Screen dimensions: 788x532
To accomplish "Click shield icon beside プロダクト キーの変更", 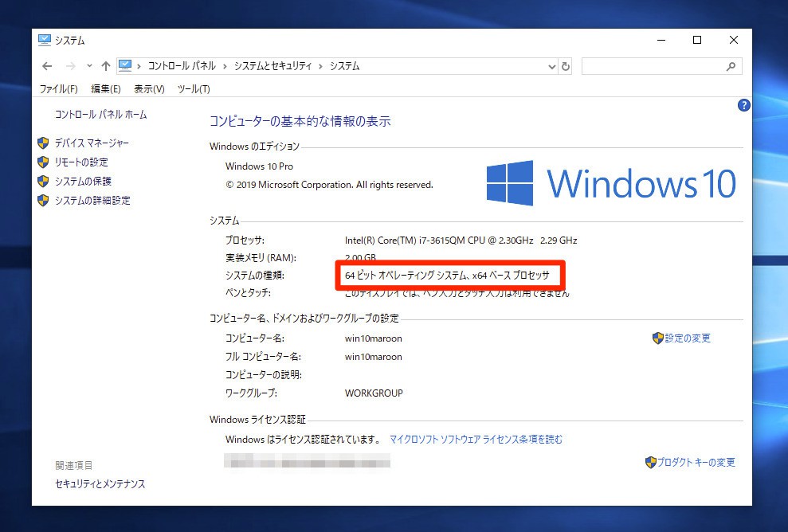I will point(651,462).
